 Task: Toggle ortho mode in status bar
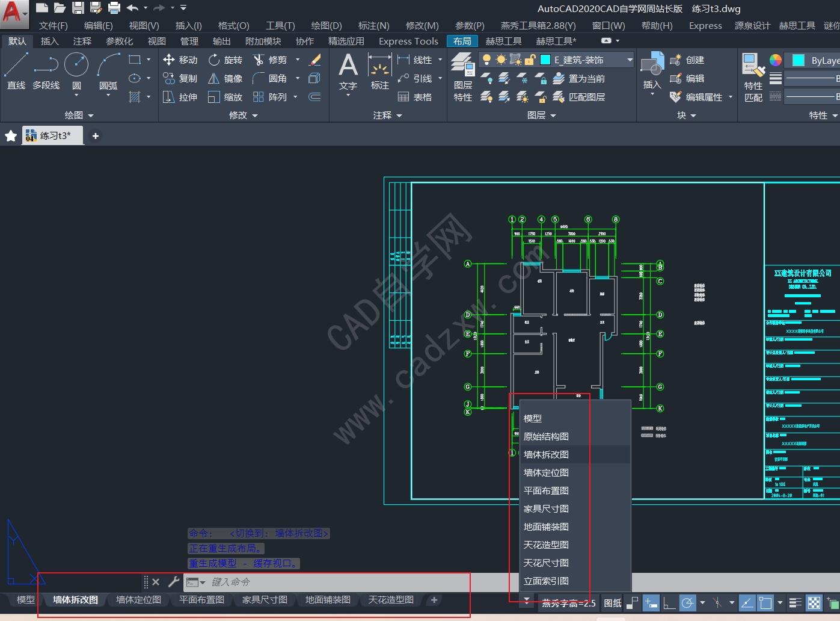669,602
